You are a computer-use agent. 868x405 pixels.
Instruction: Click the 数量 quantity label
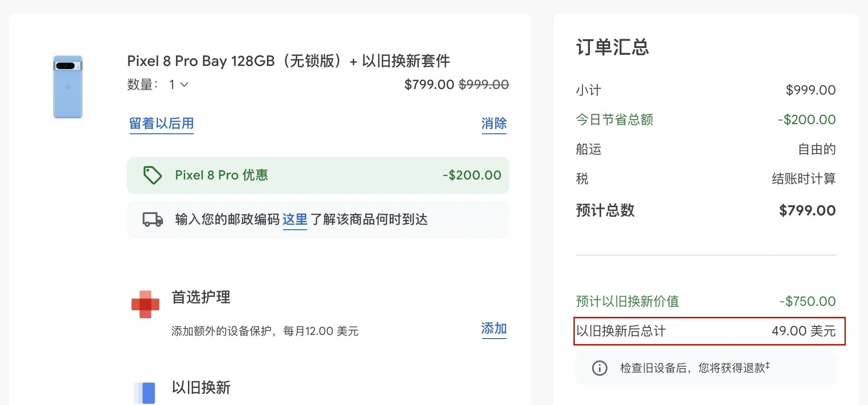point(143,84)
